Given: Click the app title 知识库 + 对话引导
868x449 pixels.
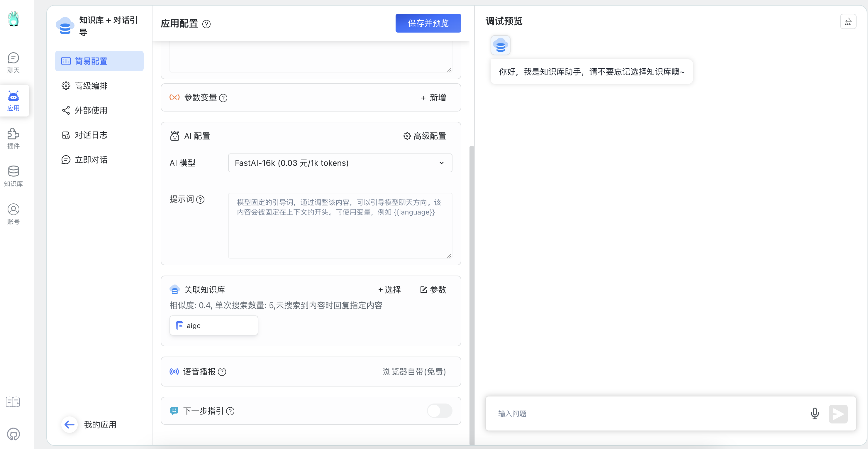Looking at the screenshot, I should [108, 26].
